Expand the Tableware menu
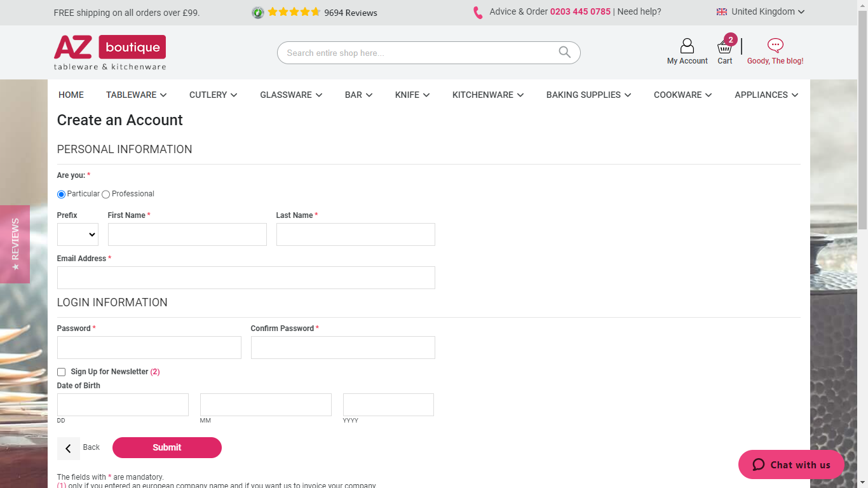This screenshot has width=868, height=488. 136,95
